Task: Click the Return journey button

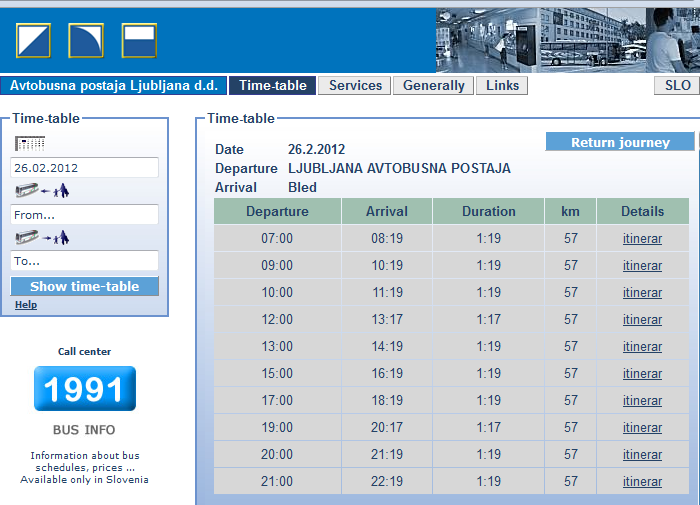Action: (x=620, y=142)
